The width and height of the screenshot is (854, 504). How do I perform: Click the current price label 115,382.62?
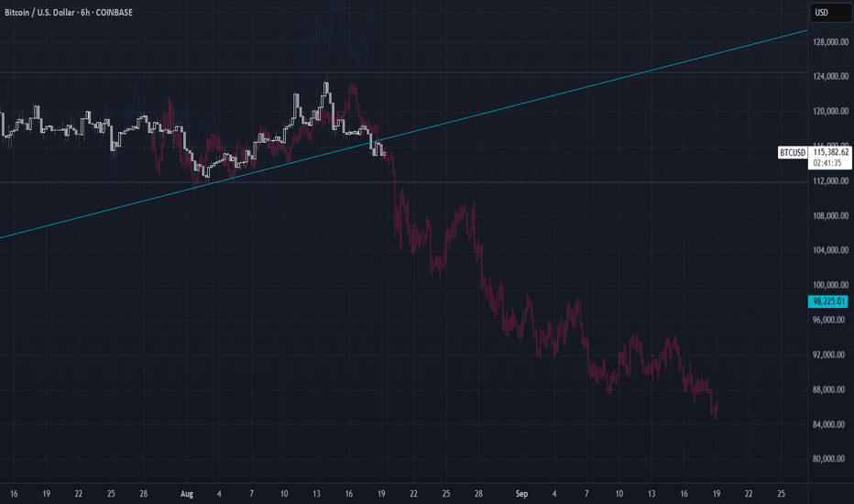coord(830,152)
